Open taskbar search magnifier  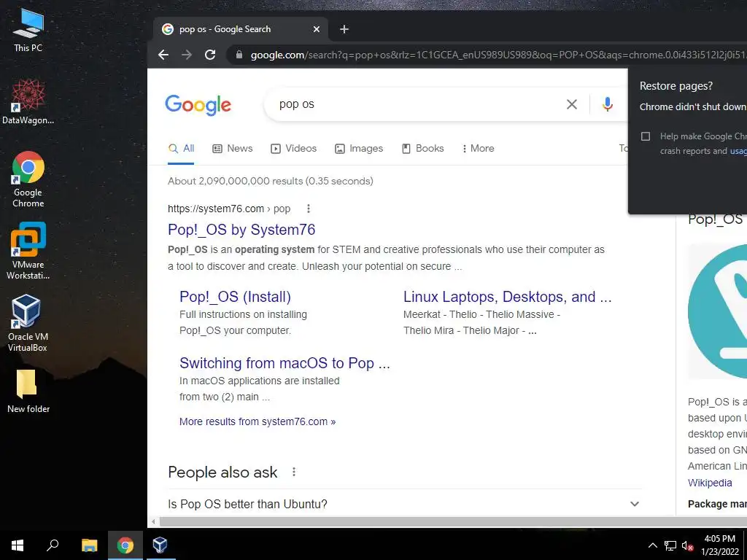click(x=53, y=545)
